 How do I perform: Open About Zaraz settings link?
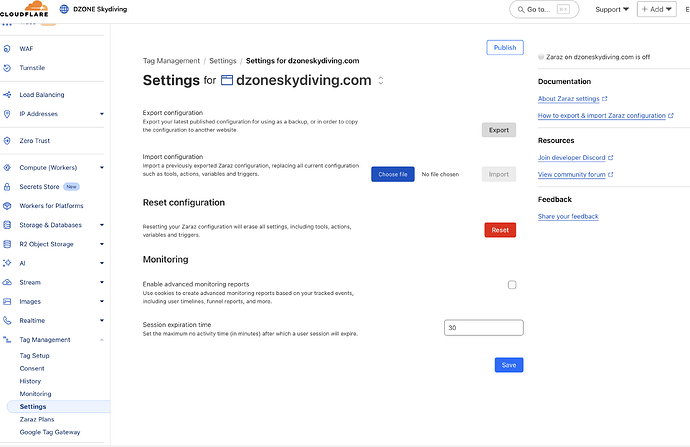pyautogui.click(x=569, y=99)
